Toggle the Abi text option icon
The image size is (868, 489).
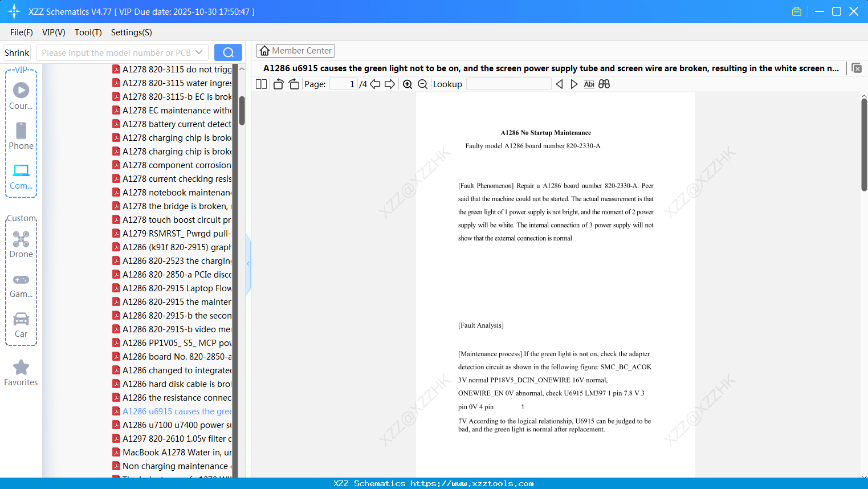[x=589, y=84]
